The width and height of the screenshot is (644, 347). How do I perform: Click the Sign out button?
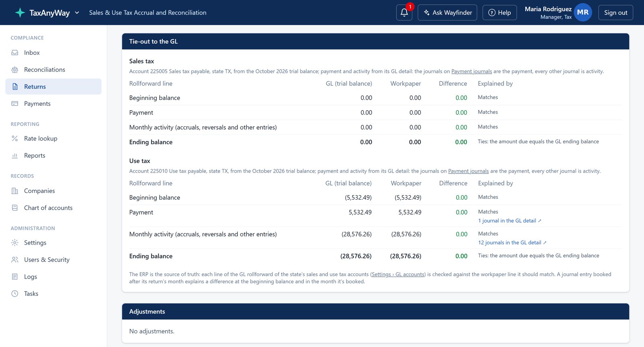tap(616, 12)
